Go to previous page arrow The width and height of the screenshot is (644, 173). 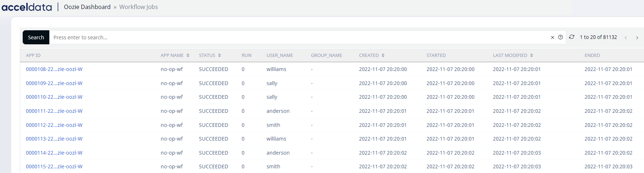pos(626,37)
